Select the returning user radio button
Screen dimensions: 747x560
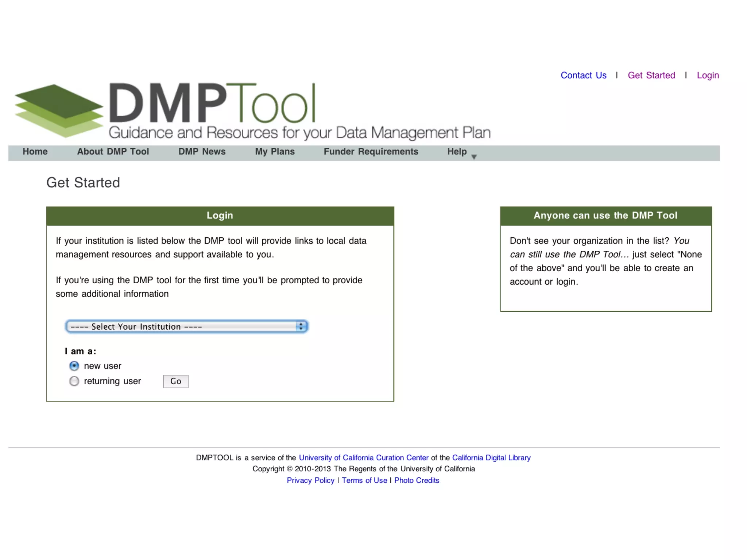point(74,381)
